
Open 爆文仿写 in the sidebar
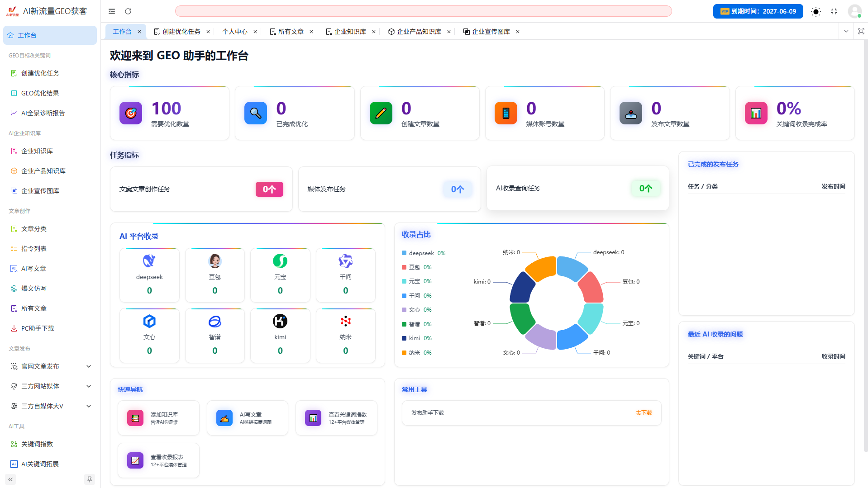pyautogui.click(x=50, y=289)
